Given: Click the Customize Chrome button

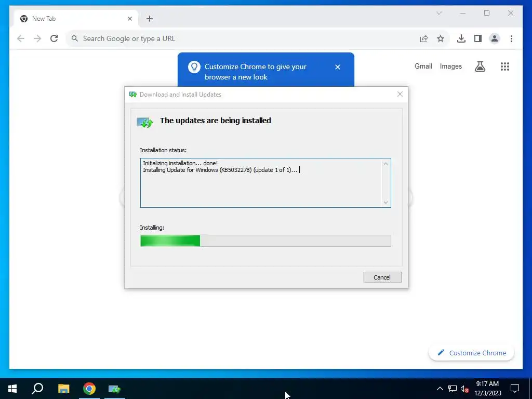Looking at the screenshot, I should (x=472, y=353).
